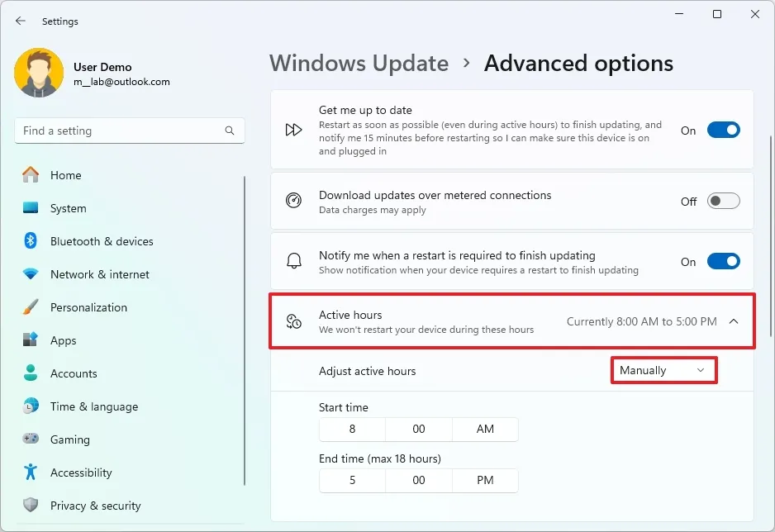The width and height of the screenshot is (775, 532).
Task: Open the Start time AM/PM selector
Action: (x=485, y=430)
